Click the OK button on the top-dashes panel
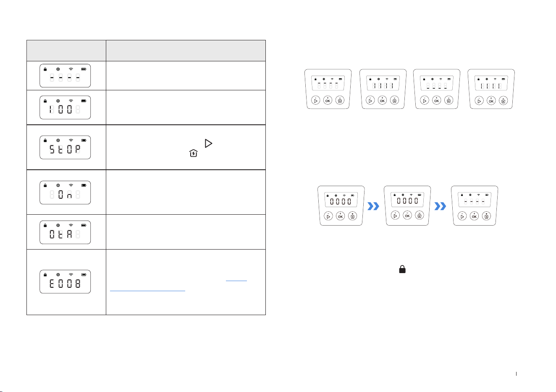This screenshot has width=556, height=392. (x=328, y=100)
